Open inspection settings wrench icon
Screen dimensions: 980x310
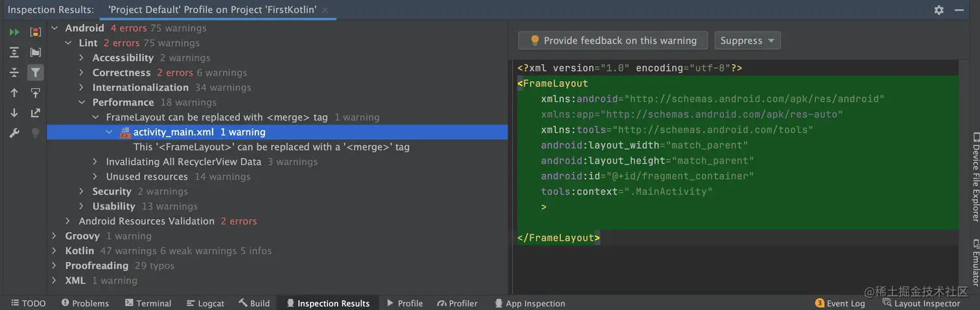point(14,133)
